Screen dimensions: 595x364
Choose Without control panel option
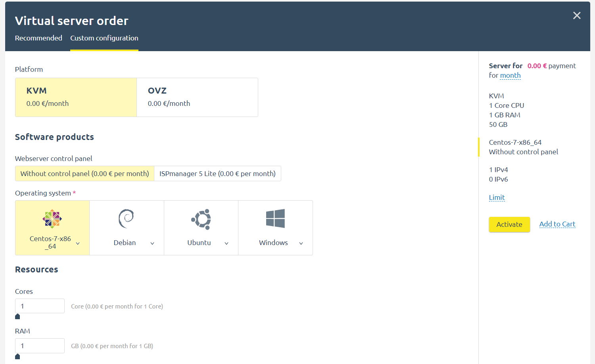pyautogui.click(x=84, y=174)
